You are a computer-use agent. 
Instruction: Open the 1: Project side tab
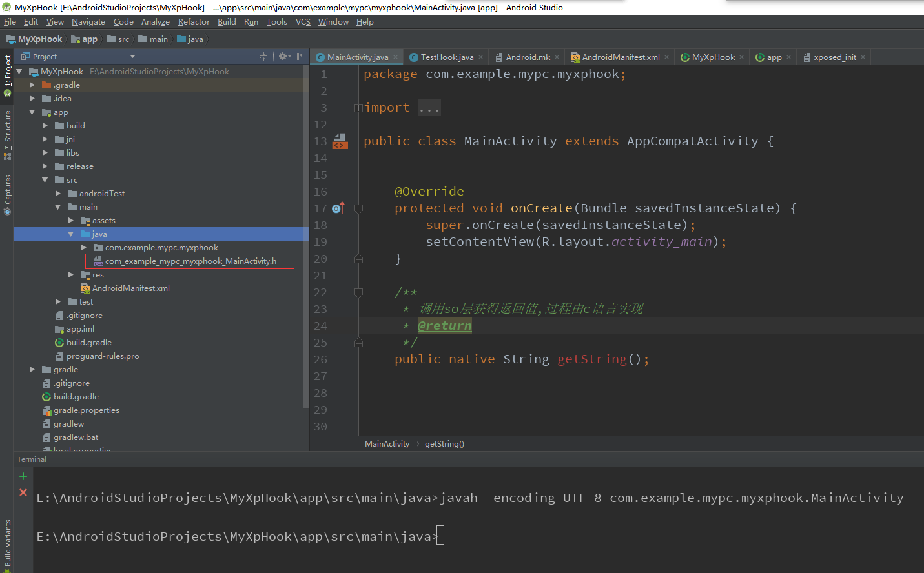pos(8,75)
